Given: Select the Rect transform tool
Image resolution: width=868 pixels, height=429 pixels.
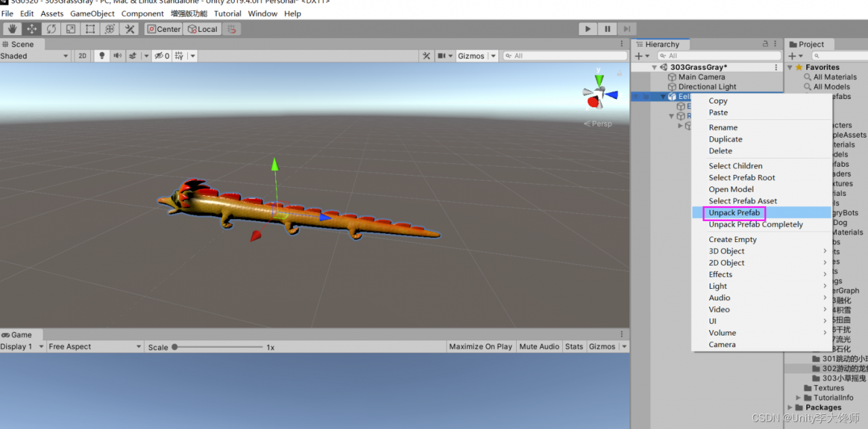Looking at the screenshot, I should click(90, 29).
